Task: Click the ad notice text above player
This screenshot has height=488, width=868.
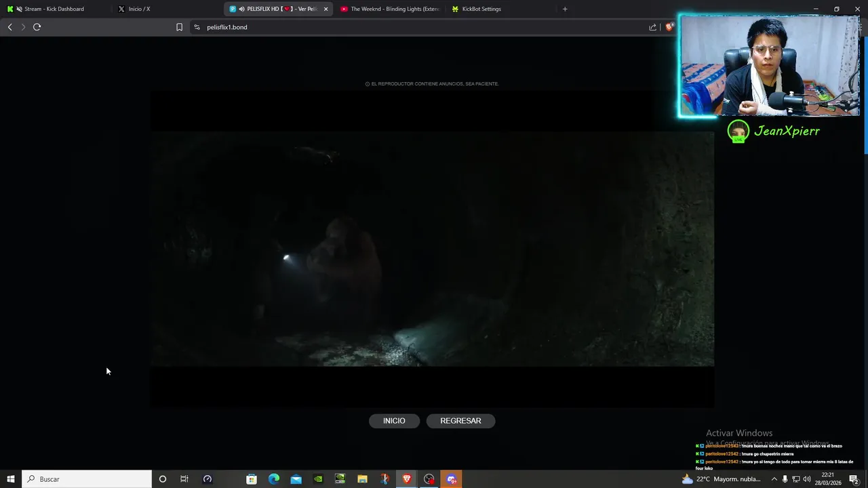Action: click(x=432, y=84)
